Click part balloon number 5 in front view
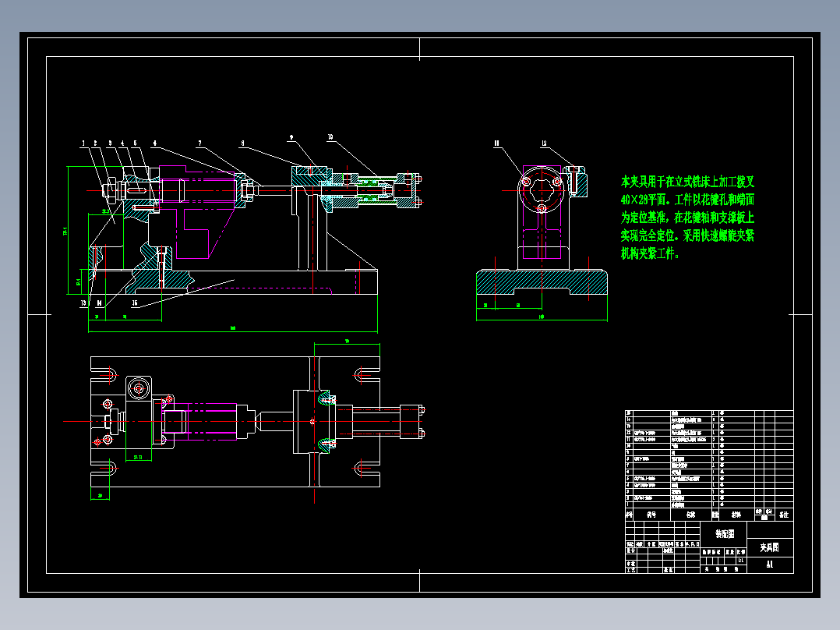This screenshot has width=840, height=630. (x=135, y=143)
